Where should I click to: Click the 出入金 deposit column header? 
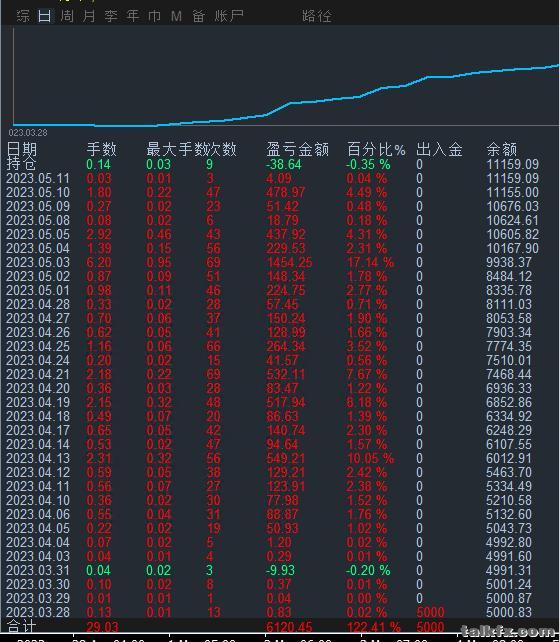click(439, 149)
